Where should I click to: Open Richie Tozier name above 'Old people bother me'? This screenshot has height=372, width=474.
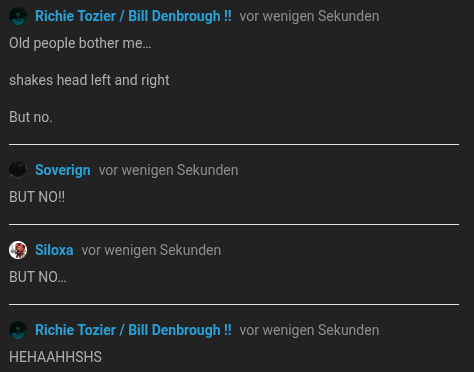point(133,16)
